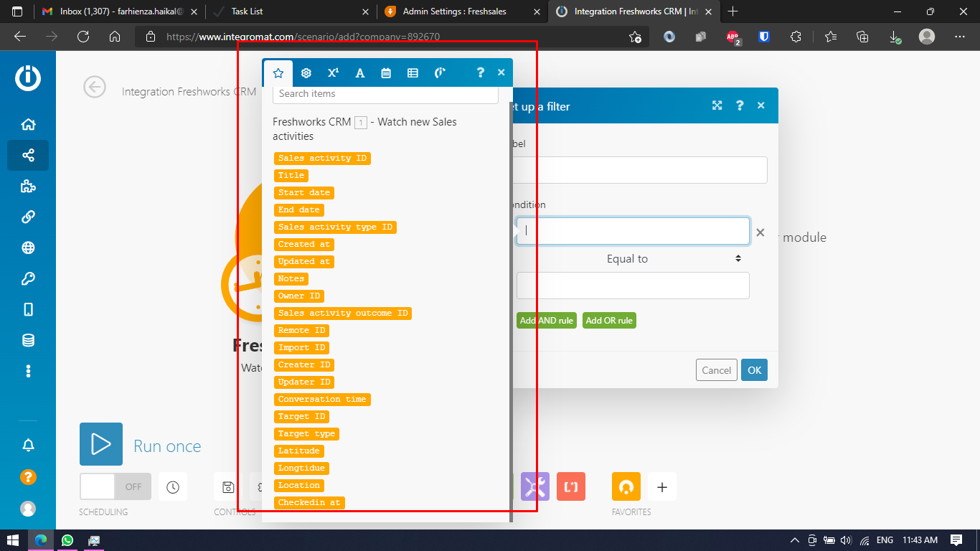Open Data stores database icon in sidebar
Screen dimensions: 980x551
coord(28,340)
